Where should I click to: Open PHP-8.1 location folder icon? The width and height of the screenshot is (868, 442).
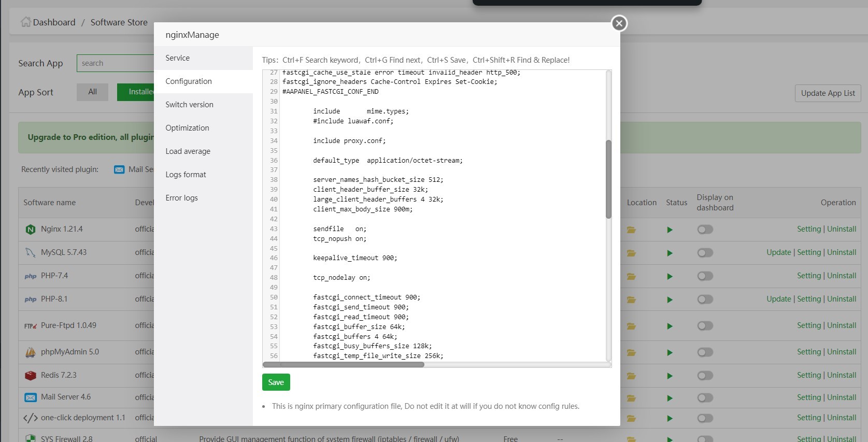click(631, 300)
